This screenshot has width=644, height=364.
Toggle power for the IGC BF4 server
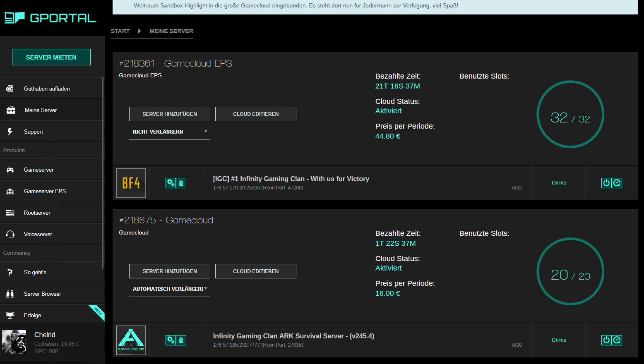click(x=606, y=183)
